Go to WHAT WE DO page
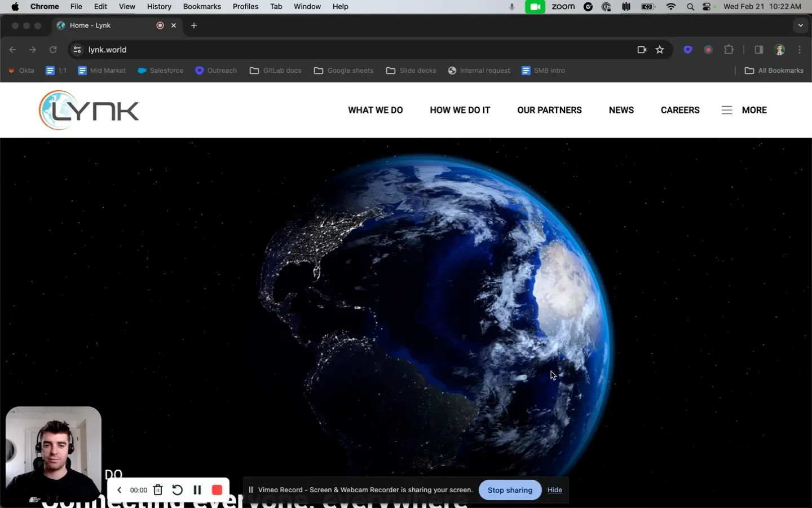 376,110
